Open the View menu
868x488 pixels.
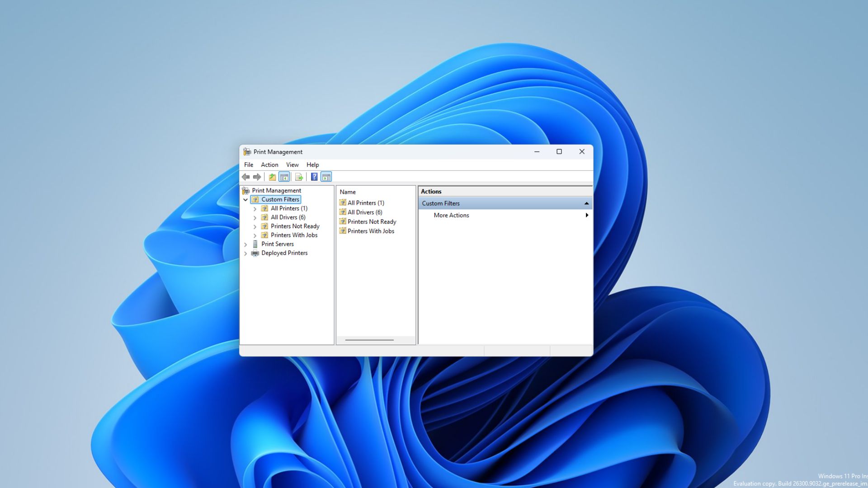[292, 165]
